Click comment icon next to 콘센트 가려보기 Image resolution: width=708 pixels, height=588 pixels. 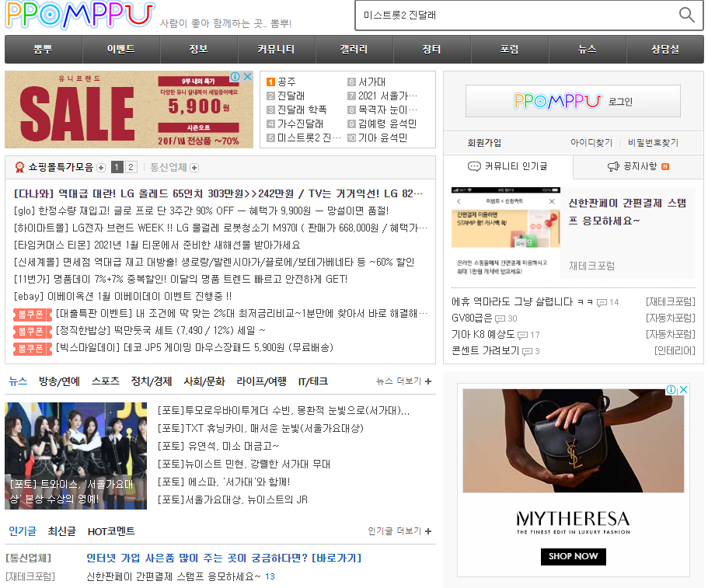[x=528, y=352]
